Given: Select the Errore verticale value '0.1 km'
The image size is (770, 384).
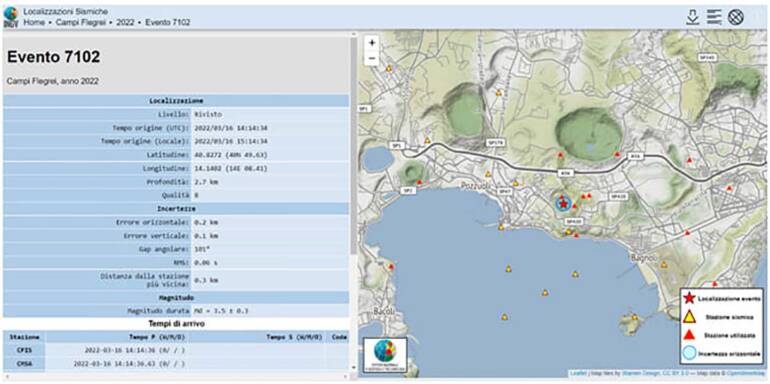Looking at the screenshot, I should (206, 236).
